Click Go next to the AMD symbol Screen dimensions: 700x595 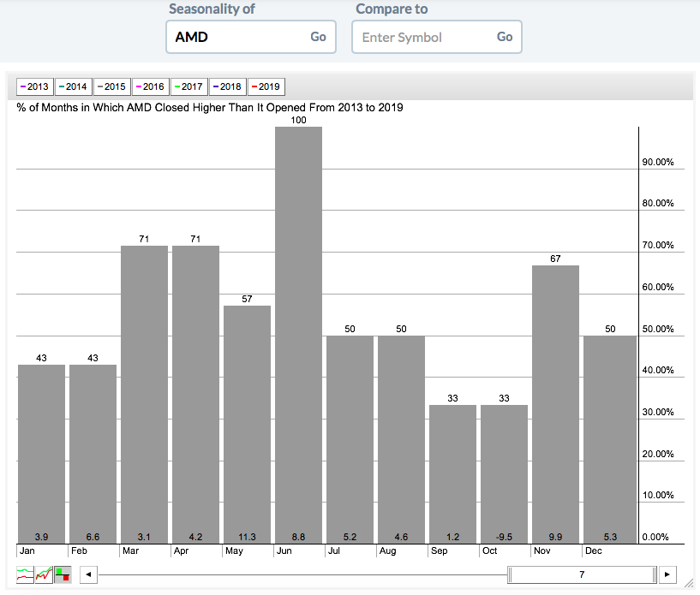tap(318, 37)
